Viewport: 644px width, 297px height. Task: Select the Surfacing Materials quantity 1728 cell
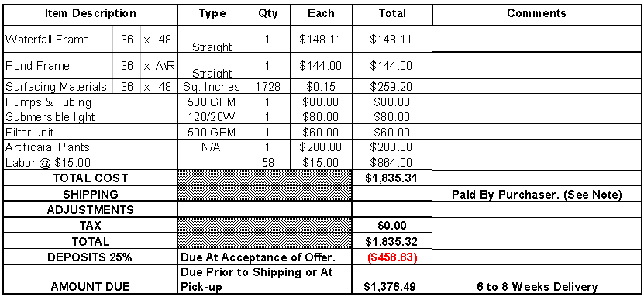[268, 87]
